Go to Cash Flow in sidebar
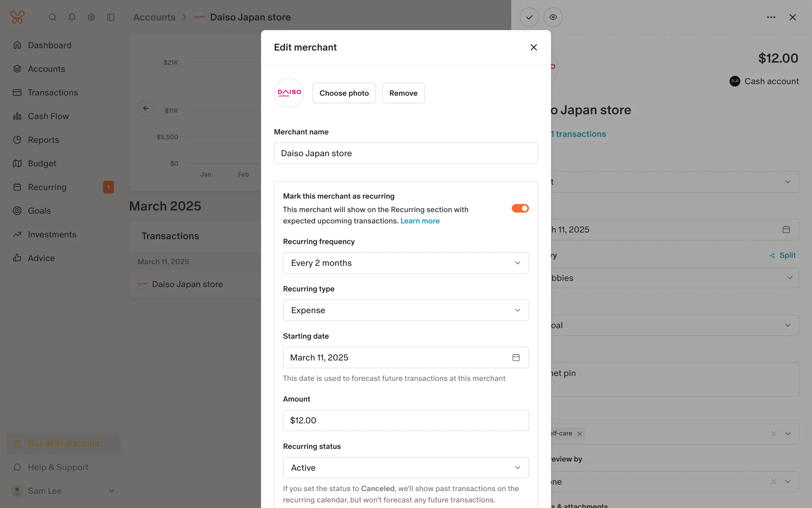Viewport: 812px width, 508px height. (48, 116)
